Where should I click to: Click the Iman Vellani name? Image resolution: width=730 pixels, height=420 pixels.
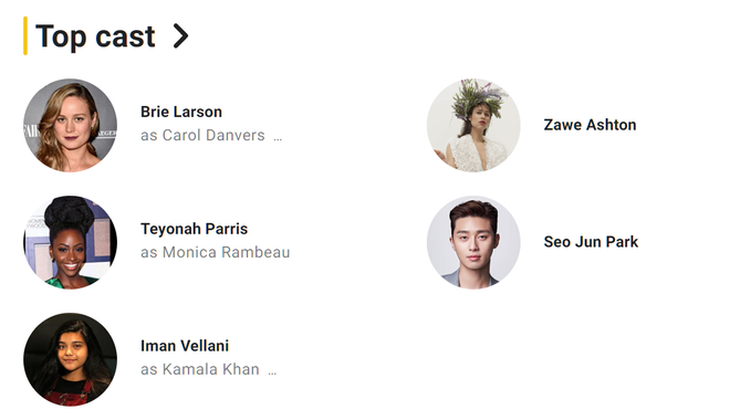tap(185, 346)
